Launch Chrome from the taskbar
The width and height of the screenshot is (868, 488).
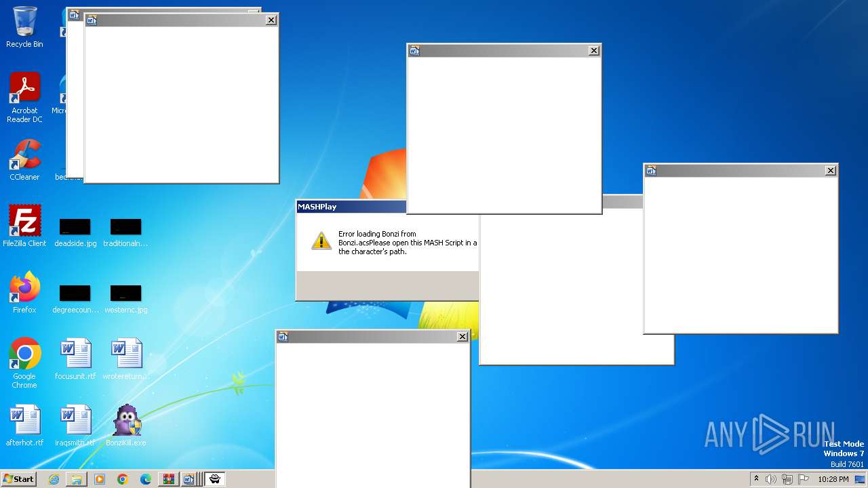coord(123,479)
